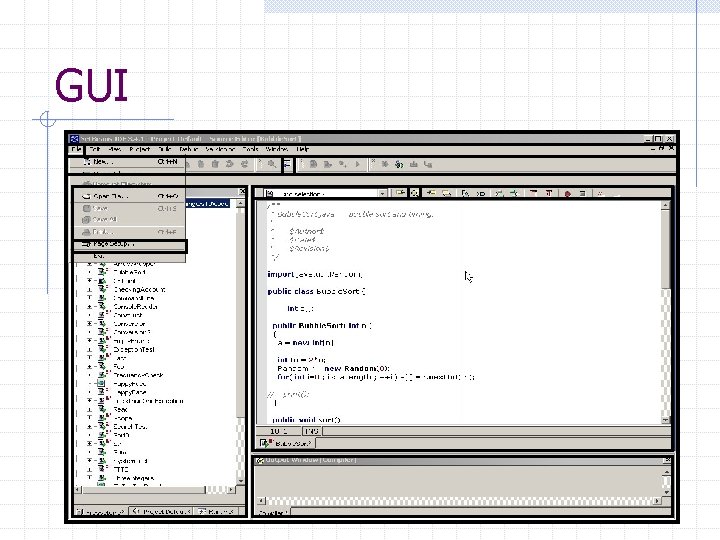720x540 pixels.
Task: Click the Execute play-arrow toolbar icon
Action: click(x=358, y=164)
